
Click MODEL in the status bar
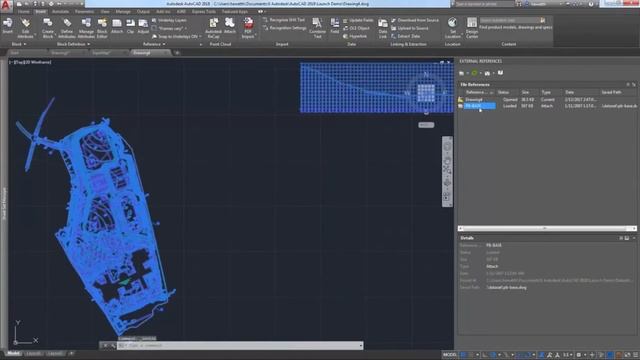coord(449,355)
